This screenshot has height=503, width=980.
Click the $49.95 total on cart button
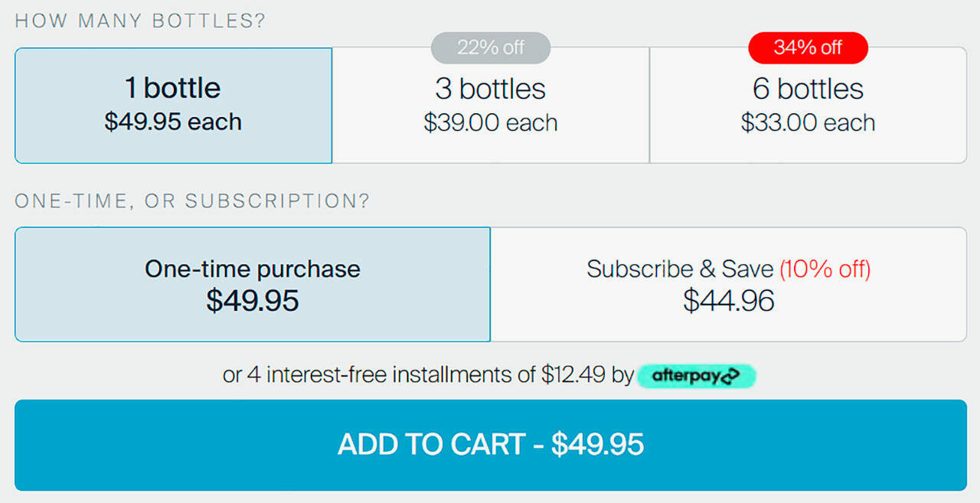pyautogui.click(x=598, y=445)
